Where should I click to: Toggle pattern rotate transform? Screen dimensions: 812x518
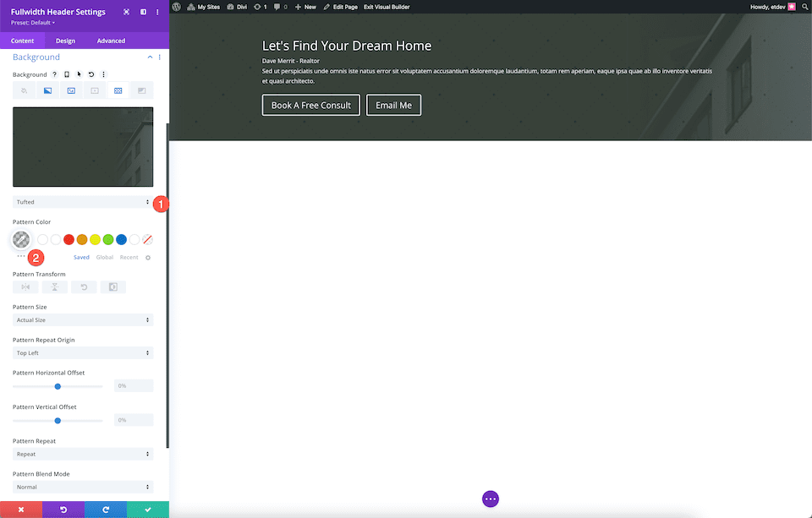tap(84, 287)
